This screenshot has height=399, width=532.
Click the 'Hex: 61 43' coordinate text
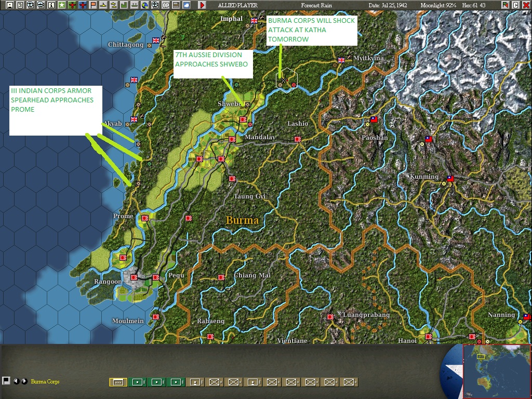[474, 5]
